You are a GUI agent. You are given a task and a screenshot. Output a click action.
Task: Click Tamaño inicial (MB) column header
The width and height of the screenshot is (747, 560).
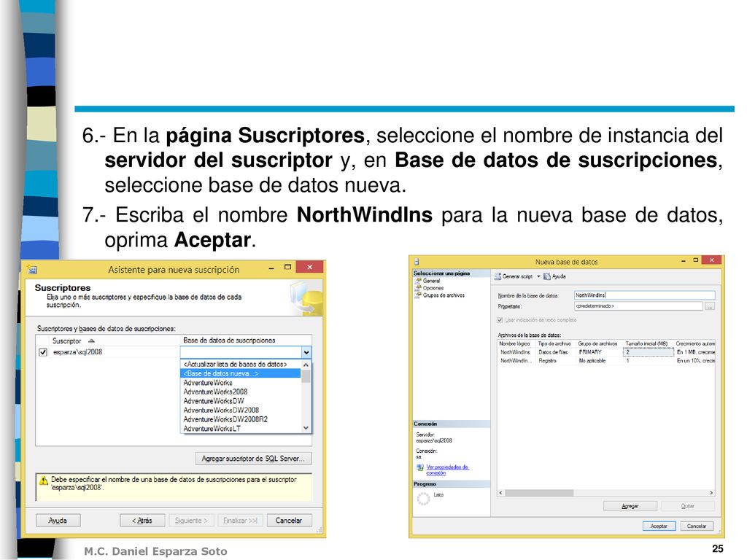click(x=647, y=343)
